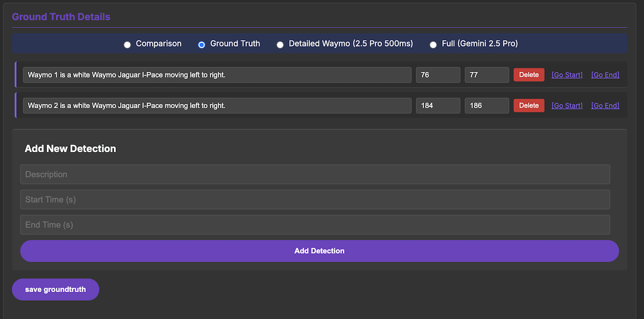Click the Add New Detection heading

(x=70, y=149)
